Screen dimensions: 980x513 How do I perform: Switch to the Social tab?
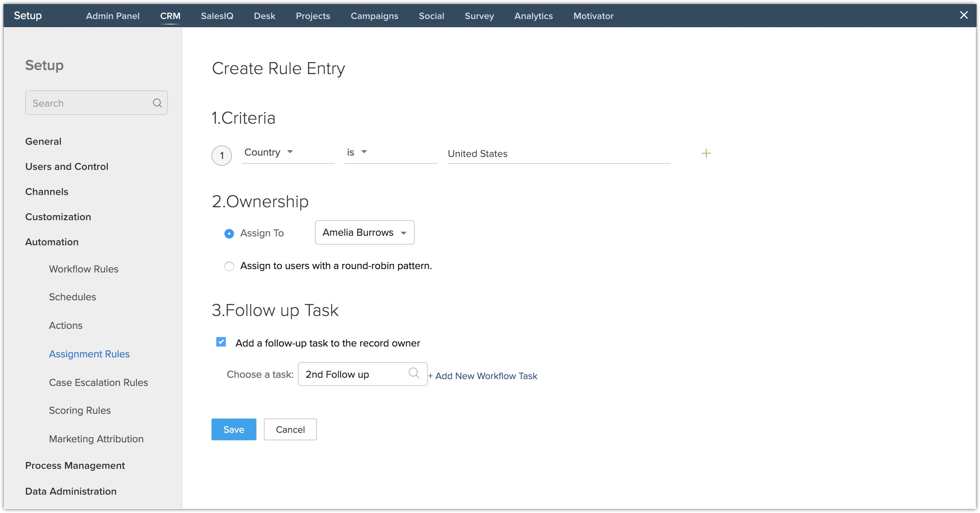click(432, 16)
